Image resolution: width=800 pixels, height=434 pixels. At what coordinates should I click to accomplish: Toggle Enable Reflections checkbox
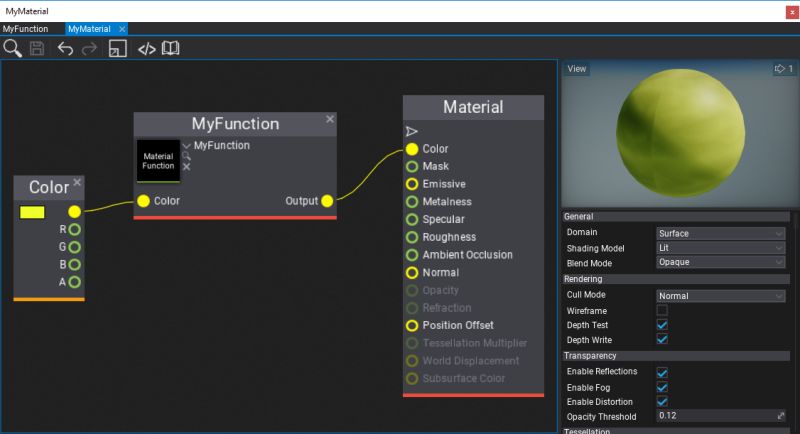pos(662,372)
